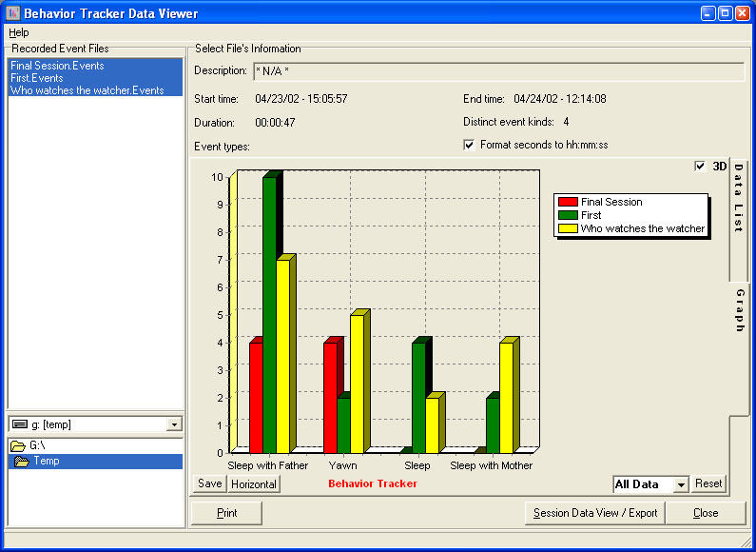Open Session Data View / Export
Viewport: 756px width, 552px height.
tap(595, 513)
